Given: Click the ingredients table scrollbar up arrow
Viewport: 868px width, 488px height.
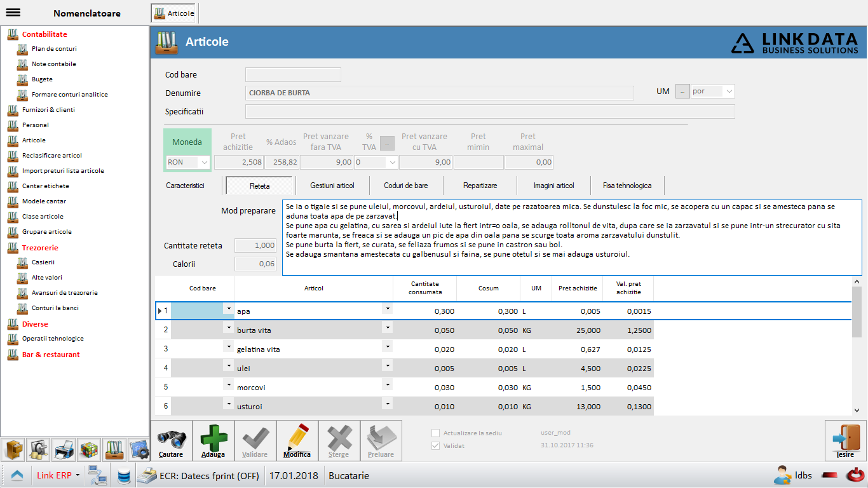Looking at the screenshot, I should 857,281.
